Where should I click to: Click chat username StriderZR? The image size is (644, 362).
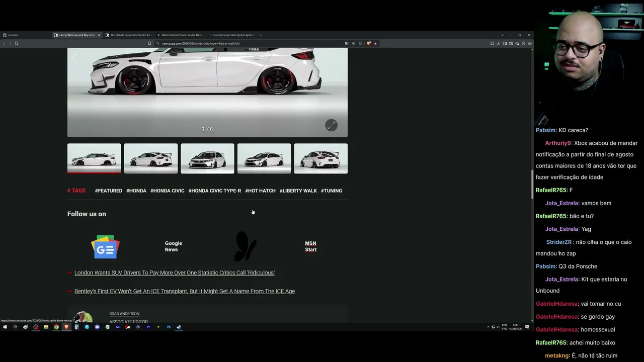click(x=559, y=242)
